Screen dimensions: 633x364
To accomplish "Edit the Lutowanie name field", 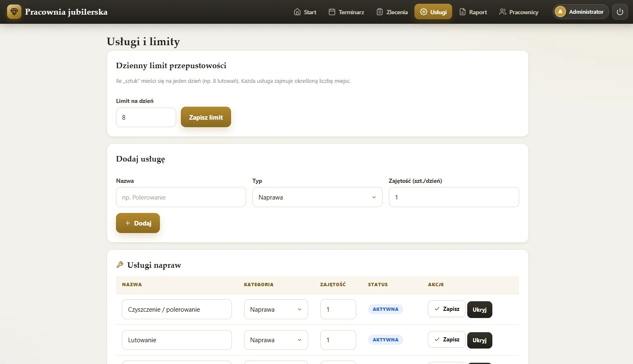I will pos(177,340).
